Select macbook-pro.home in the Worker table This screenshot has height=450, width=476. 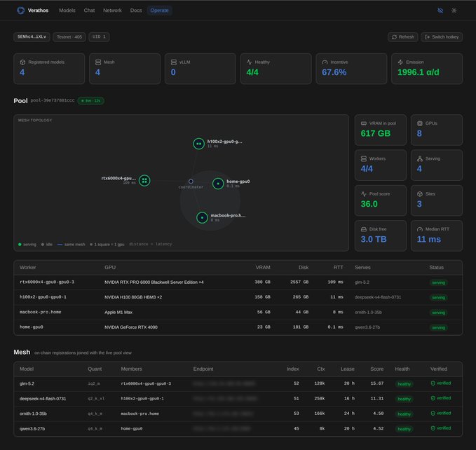[x=41, y=312]
